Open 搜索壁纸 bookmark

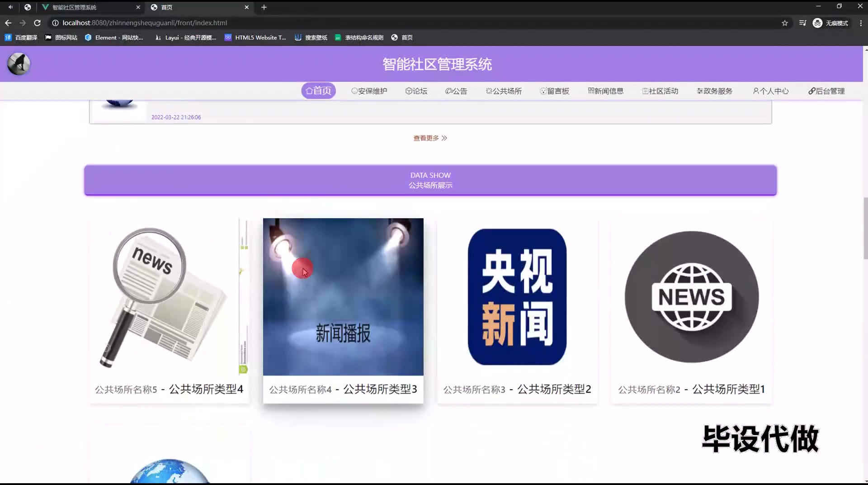tap(311, 38)
